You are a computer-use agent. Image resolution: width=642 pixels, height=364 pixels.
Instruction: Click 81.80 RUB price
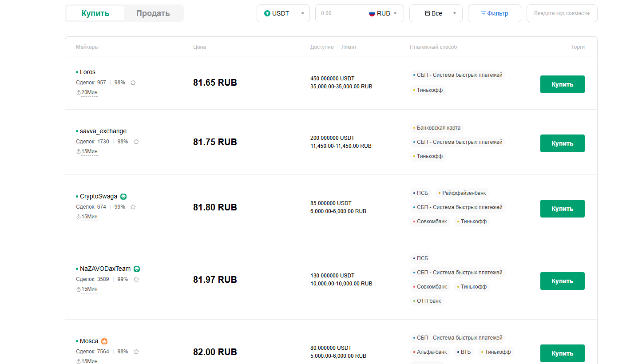(215, 207)
